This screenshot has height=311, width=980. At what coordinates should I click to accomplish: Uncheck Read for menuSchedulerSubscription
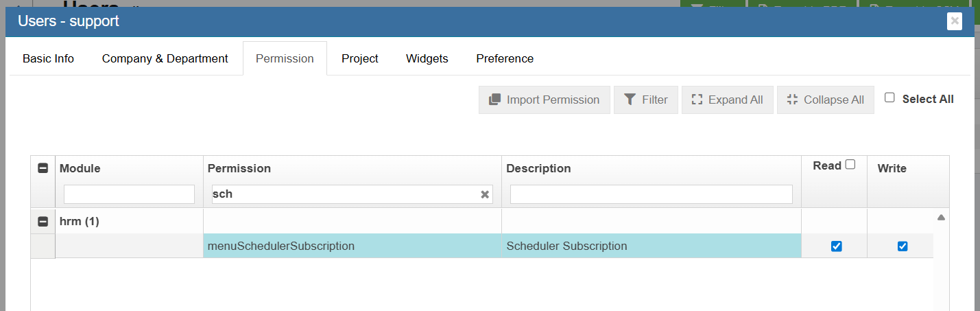(836, 246)
